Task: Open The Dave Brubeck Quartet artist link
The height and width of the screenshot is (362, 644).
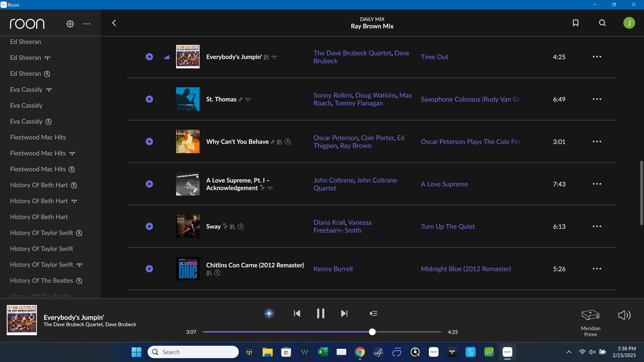Action: click(x=352, y=53)
